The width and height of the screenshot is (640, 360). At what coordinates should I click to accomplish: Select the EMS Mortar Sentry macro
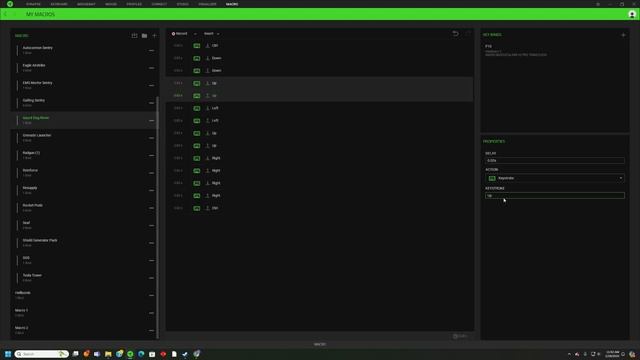tap(84, 85)
